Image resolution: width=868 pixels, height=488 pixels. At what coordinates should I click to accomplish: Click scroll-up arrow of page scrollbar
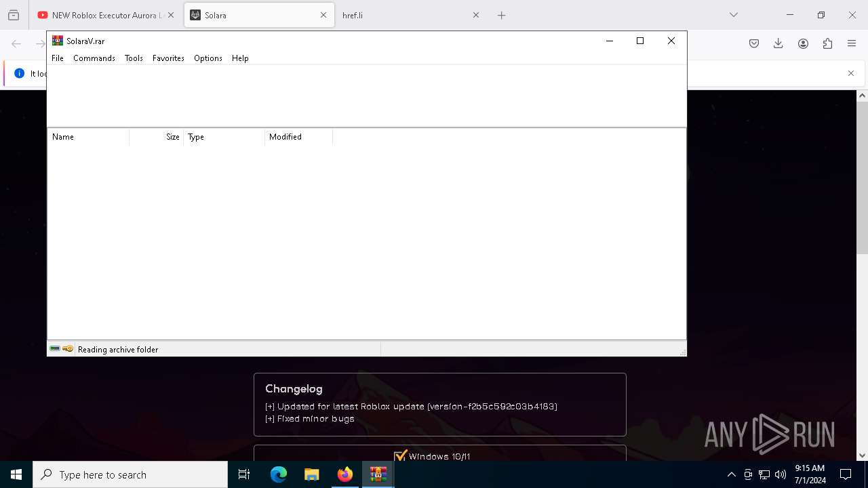(862, 96)
